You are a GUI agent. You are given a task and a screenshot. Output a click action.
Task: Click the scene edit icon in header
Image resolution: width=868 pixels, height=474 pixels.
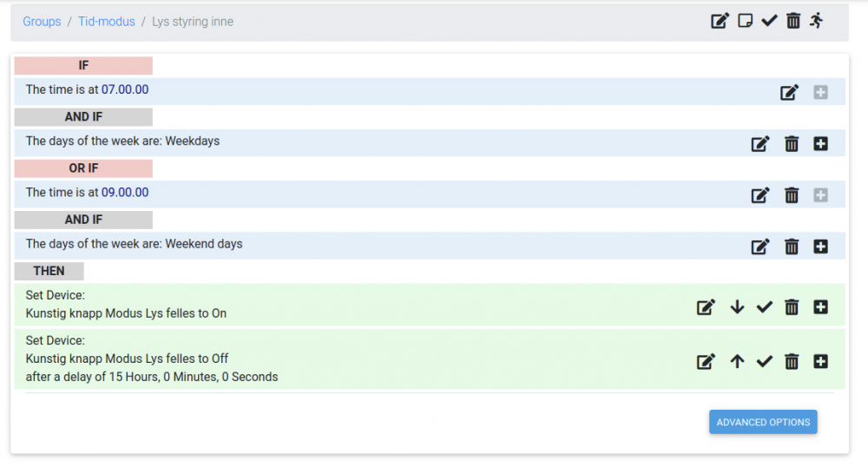720,21
